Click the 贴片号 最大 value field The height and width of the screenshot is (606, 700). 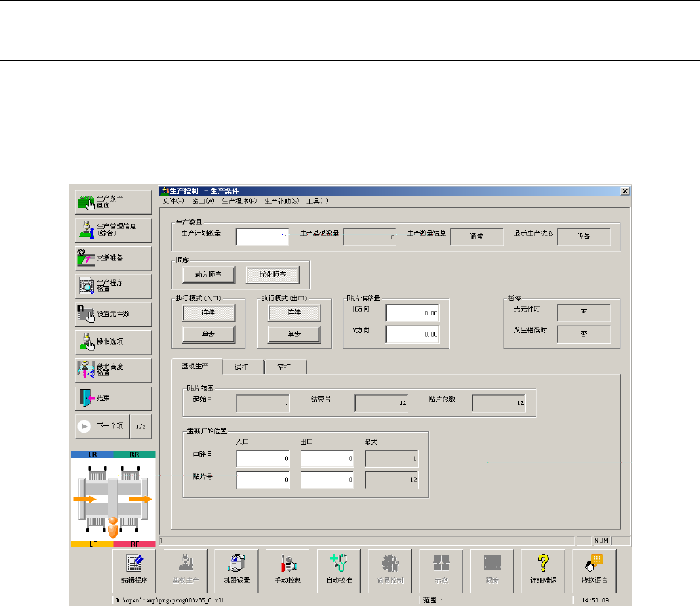(391, 480)
